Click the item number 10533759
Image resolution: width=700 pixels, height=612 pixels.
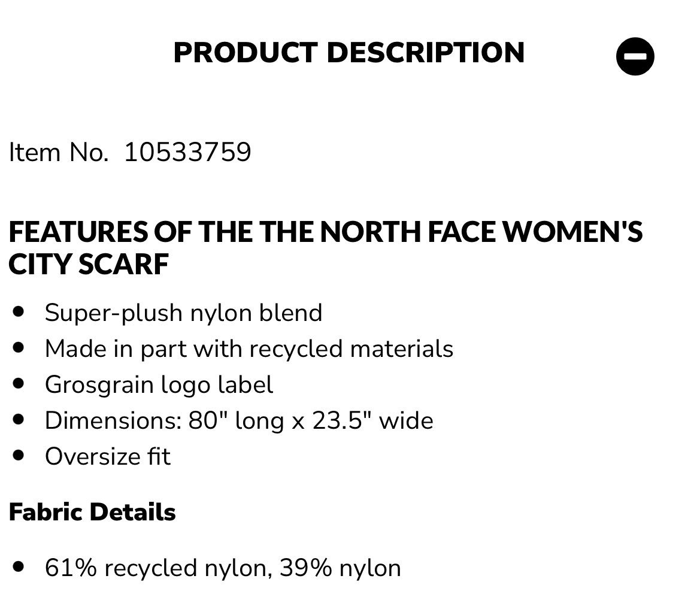point(187,152)
